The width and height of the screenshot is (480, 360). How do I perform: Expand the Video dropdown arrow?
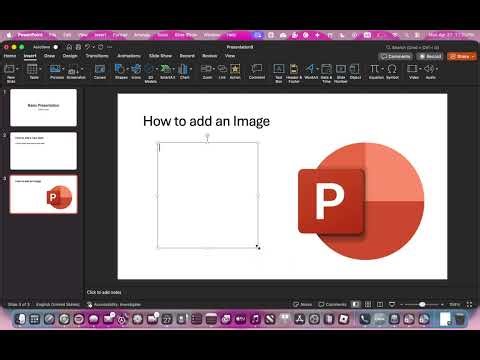click(x=420, y=69)
